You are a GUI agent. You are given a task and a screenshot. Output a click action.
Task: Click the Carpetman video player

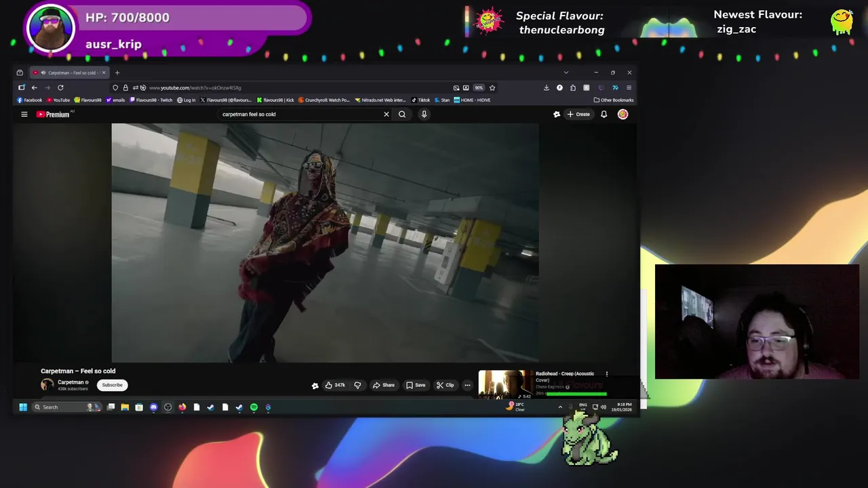pyautogui.click(x=325, y=243)
